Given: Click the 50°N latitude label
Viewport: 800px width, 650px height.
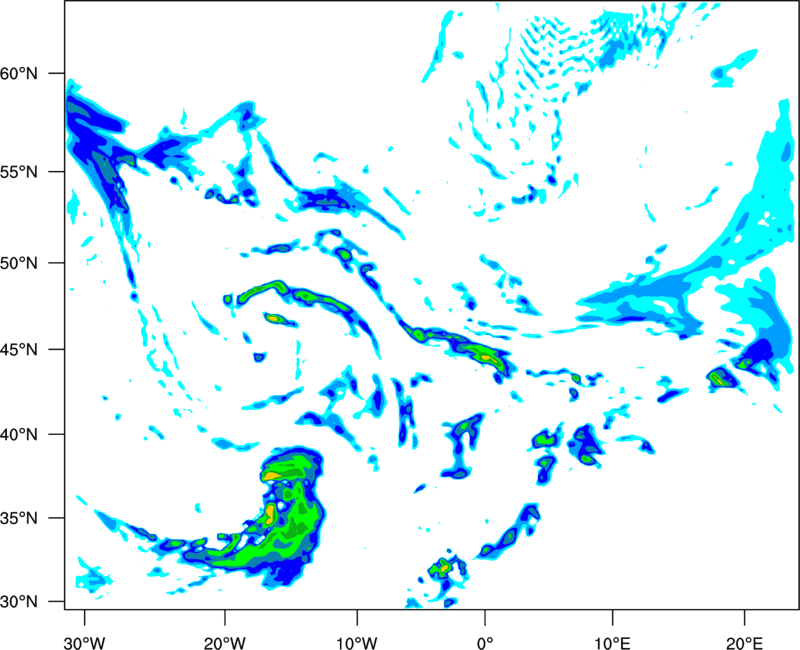Looking at the screenshot, I should coord(19,263).
